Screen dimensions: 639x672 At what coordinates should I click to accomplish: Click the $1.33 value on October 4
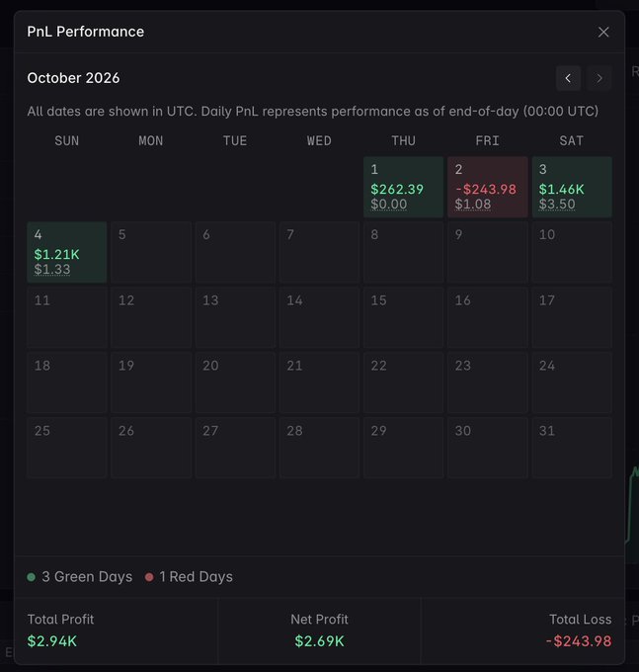coord(52,269)
